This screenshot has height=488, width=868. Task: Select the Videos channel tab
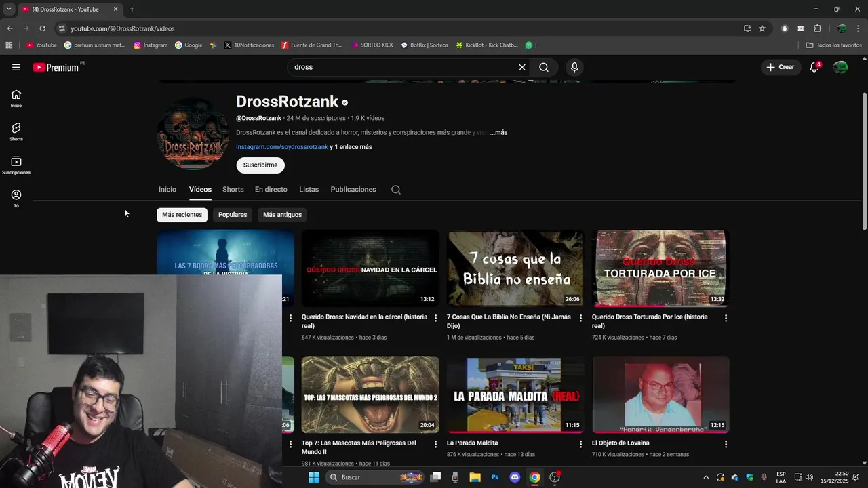[x=200, y=190]
